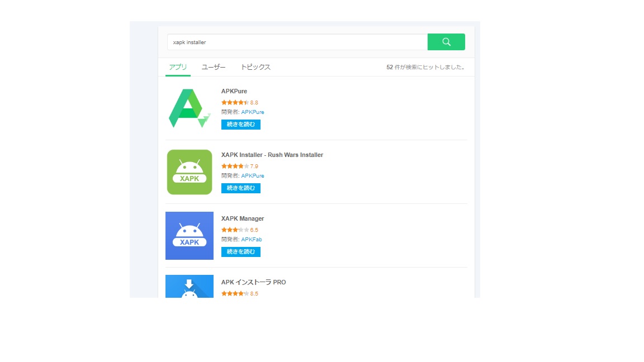Open the APKPure app title
This screenshot has width=644, height=362.
click(x=234, y=91)
